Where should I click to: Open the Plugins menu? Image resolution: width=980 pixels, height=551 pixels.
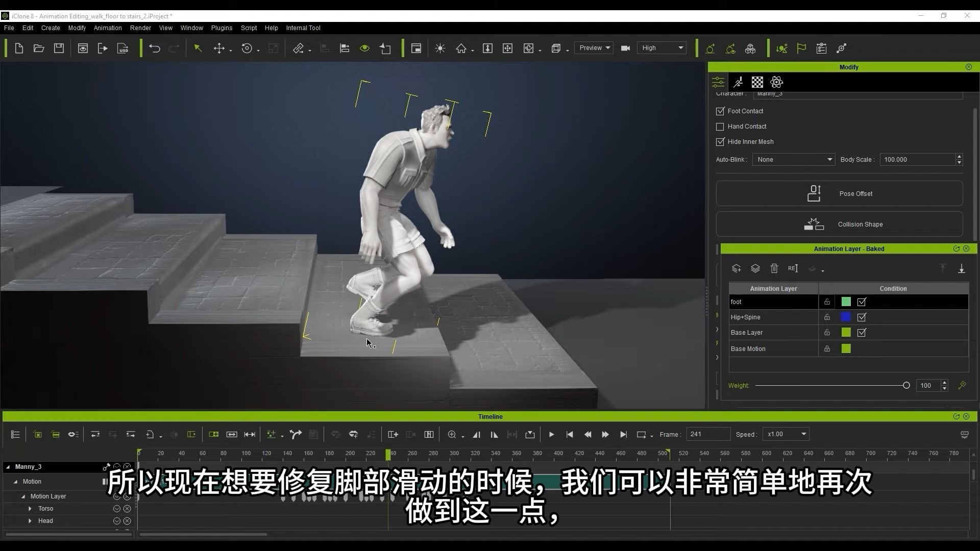coord(222,28)
